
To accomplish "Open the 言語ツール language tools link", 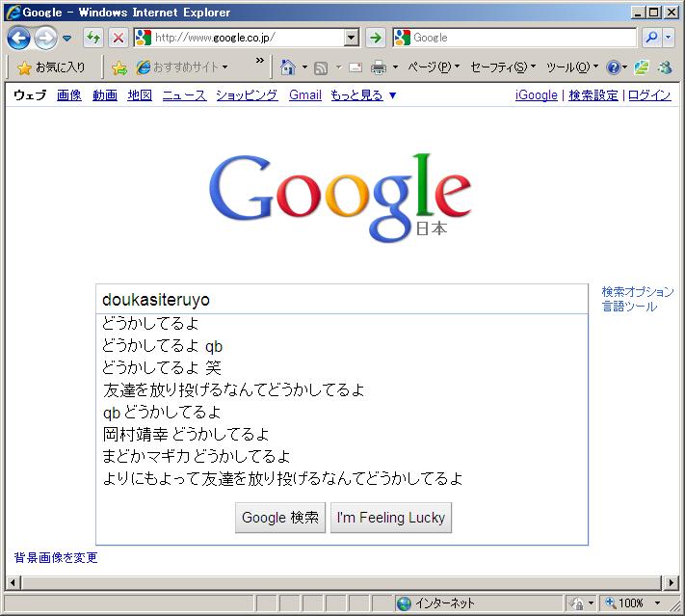I will pos(629,306).
